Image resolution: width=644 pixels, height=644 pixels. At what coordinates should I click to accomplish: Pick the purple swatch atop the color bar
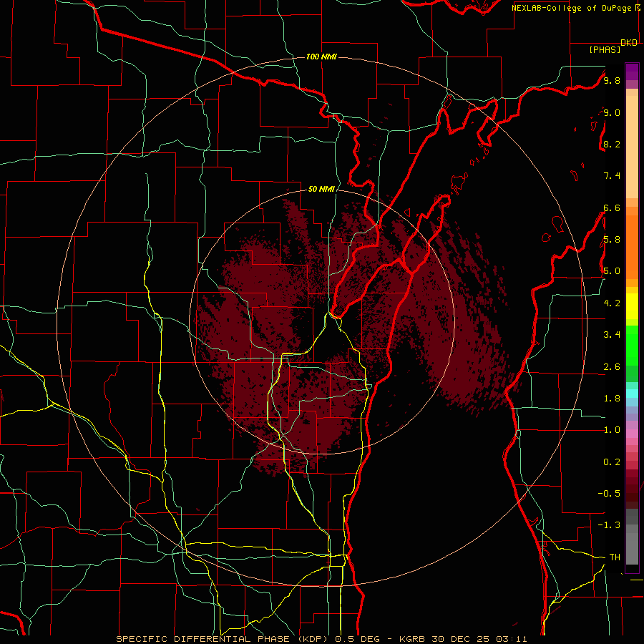(632, 72)
